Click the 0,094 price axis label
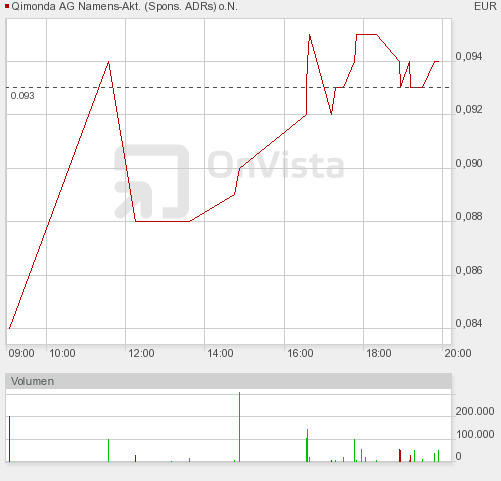This screenshot has width=501, height=481. pos(469,56)
